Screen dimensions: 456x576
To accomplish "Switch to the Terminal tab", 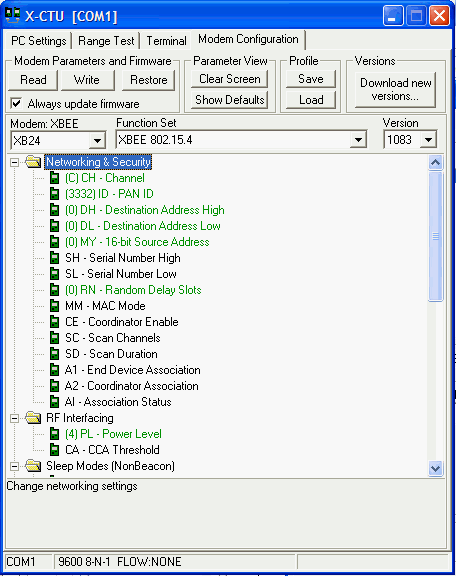I will 166,40.
